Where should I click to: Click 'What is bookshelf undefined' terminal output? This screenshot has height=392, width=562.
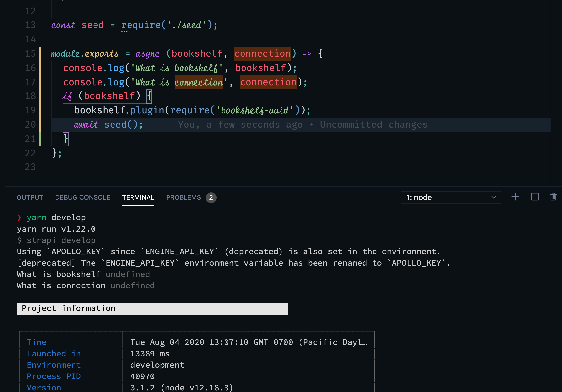pos(83,274)
